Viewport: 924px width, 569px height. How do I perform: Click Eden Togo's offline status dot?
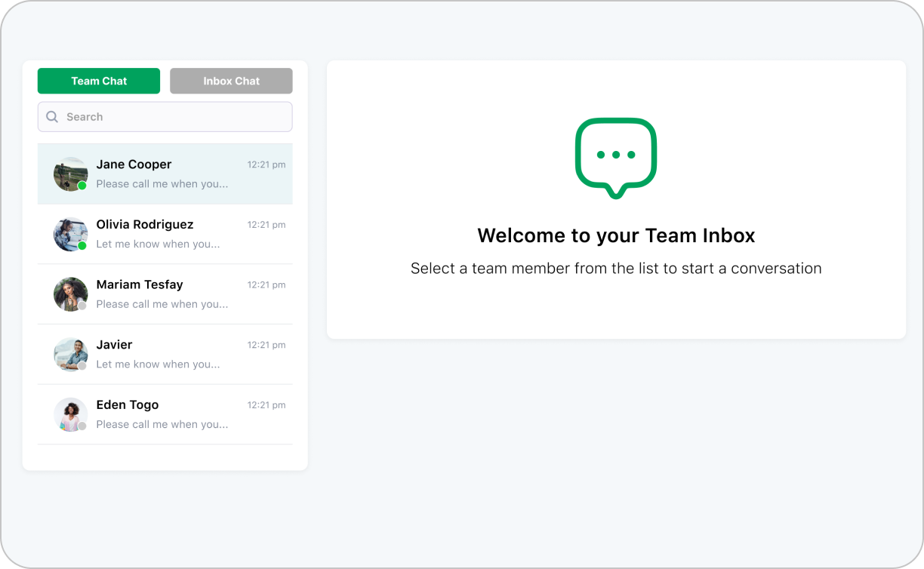[x=82, y=426]
